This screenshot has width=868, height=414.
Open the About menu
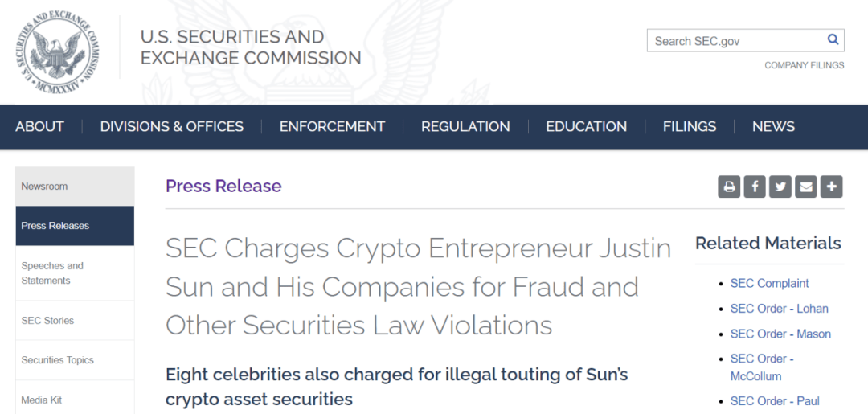40,127
